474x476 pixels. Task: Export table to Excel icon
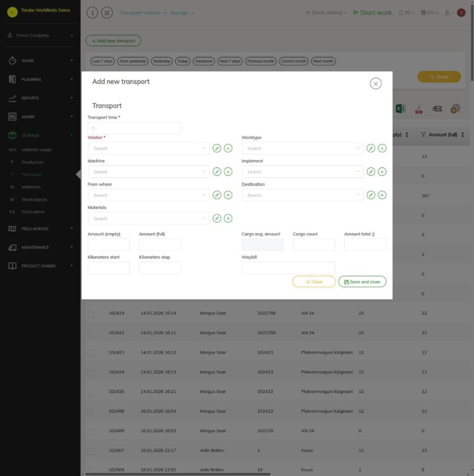coord(401,109)
